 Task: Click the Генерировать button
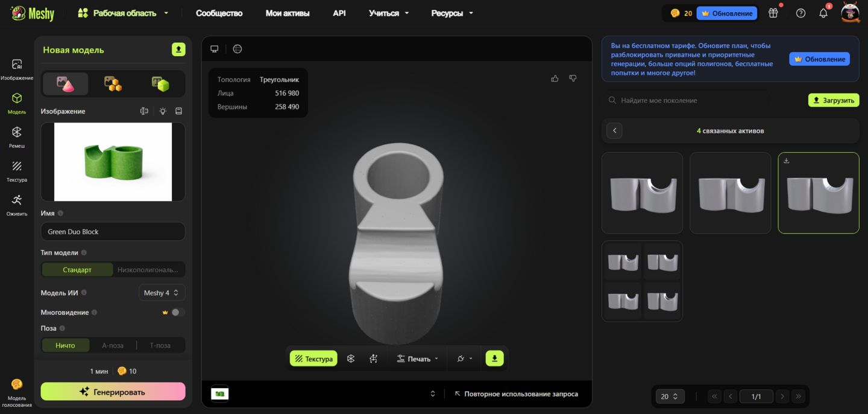(113, 392)
